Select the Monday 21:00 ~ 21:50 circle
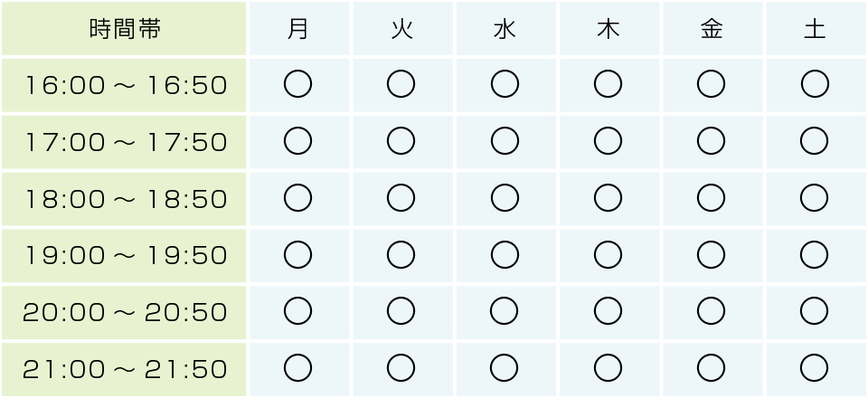Screen dimensions: 868x398 click(297, 368)
